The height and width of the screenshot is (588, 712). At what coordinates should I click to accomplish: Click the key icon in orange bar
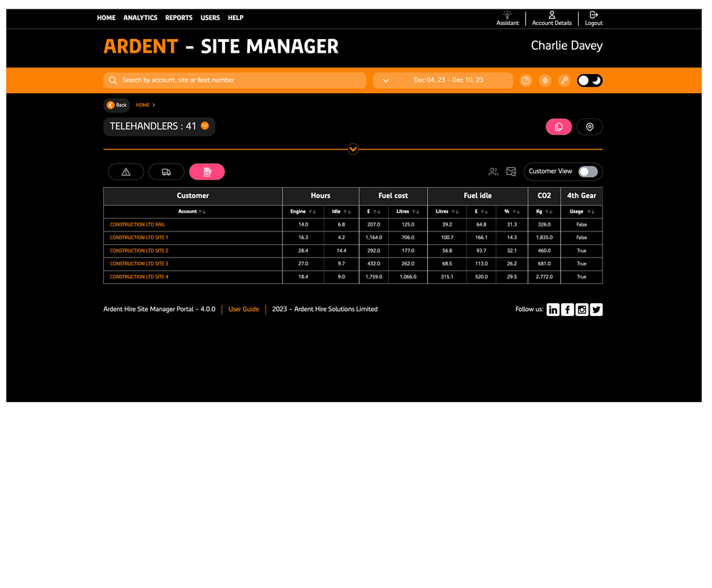point(564,80)
